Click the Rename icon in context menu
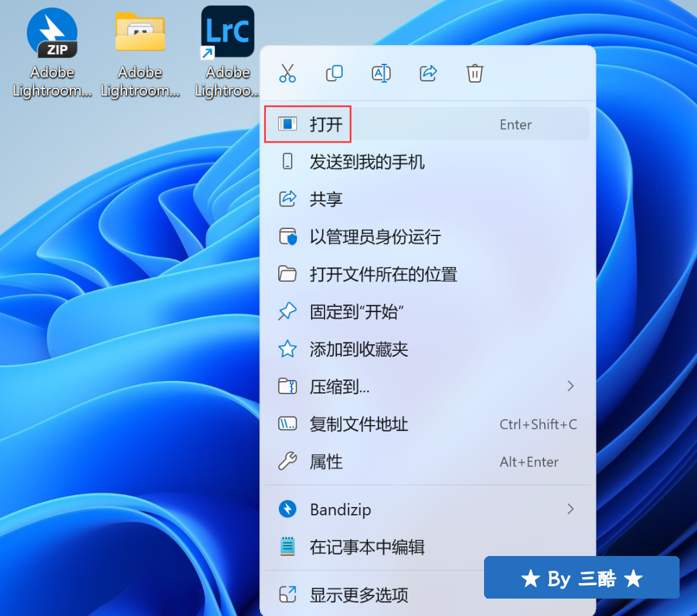697x616 pixels. (x=381, y=74)
